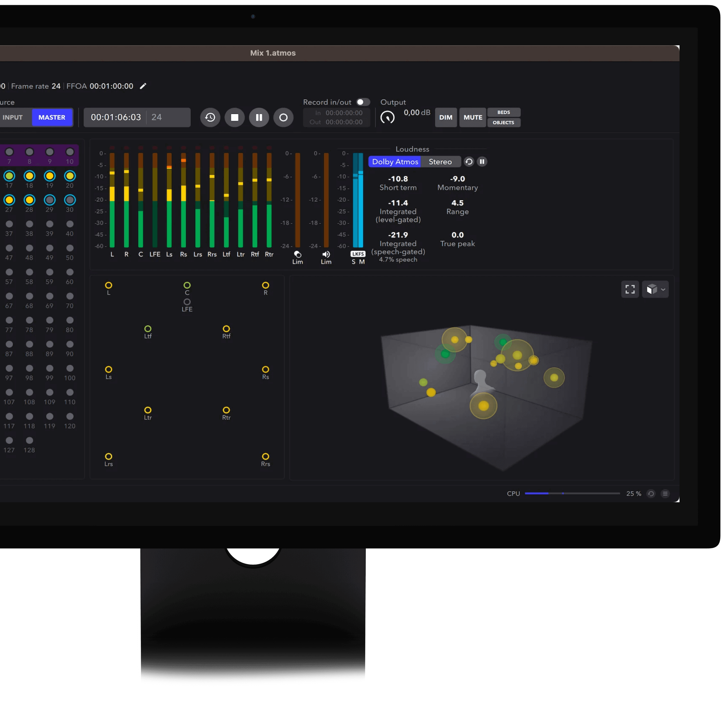Image resolution: width=728 pixels, height=702 pixels.
Task: Select the MASTER source
Action: pos(52,118)
